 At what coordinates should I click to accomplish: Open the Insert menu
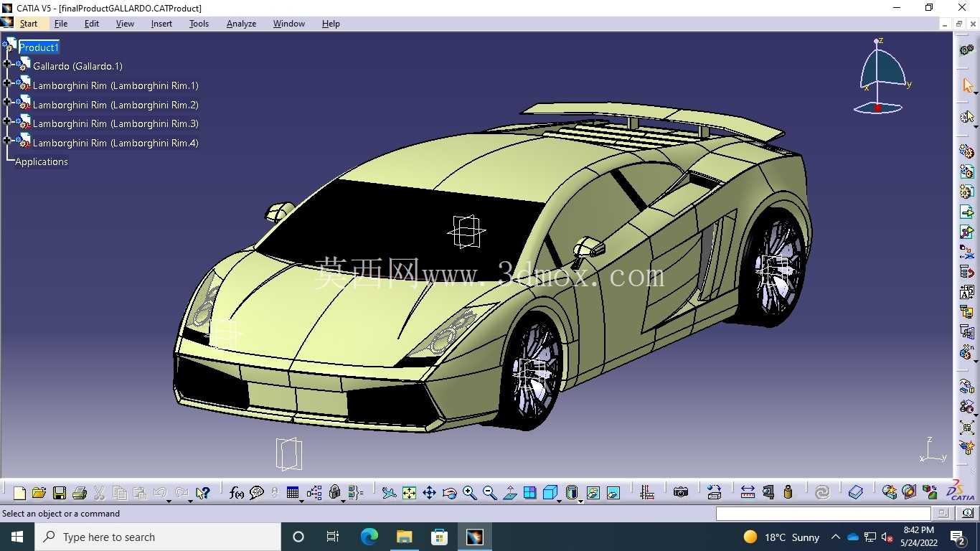point(161,24)
